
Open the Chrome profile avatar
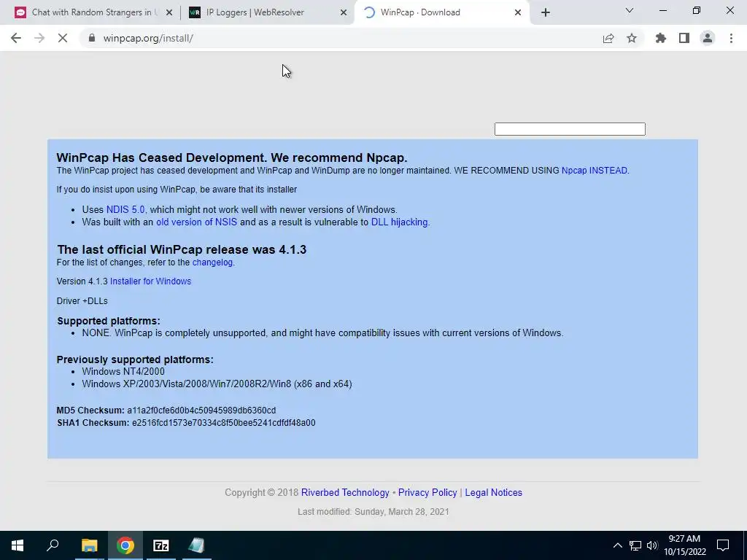click(708, 38)
